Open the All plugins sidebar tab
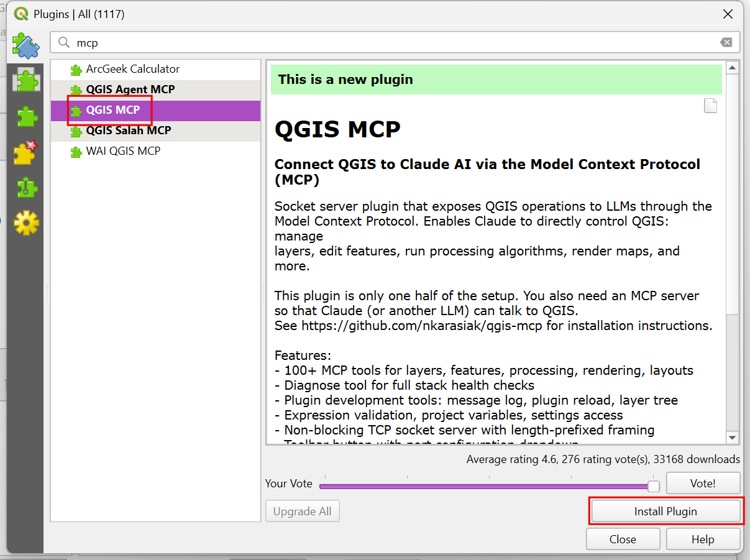This screenshot has height=560, width=750. [x=25, y=45]
